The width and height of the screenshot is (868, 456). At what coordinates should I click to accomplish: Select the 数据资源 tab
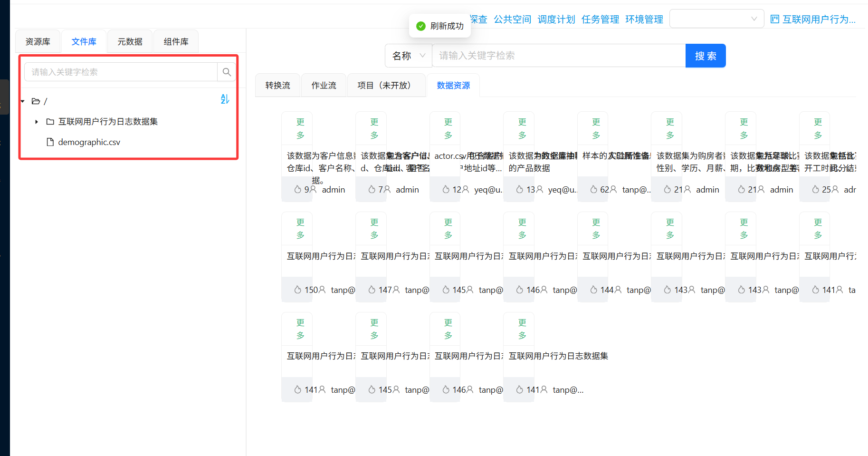454,85
